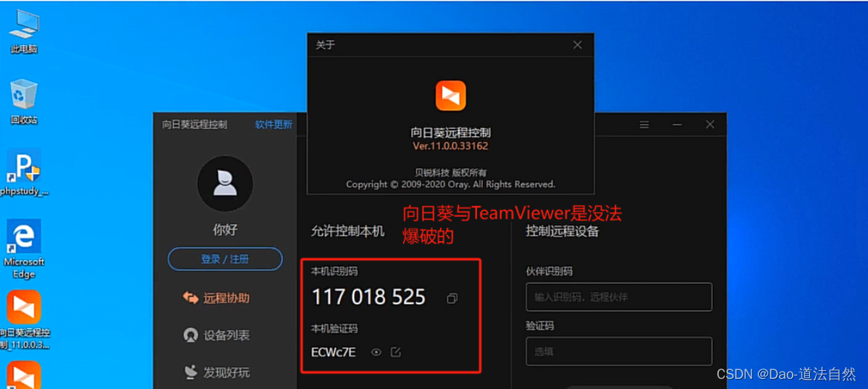Open the 远程协助 tab label

[227, 298]
